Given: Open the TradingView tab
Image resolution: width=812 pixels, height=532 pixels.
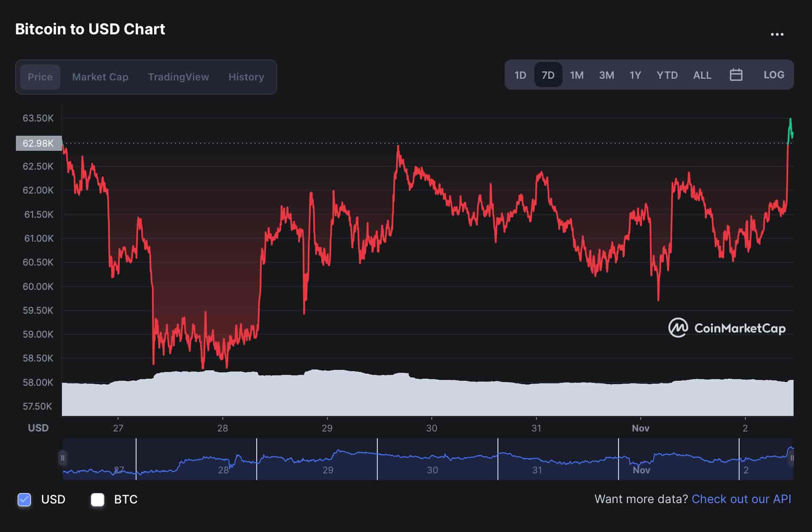Looking at the screenshot, I should coord(178,77).
